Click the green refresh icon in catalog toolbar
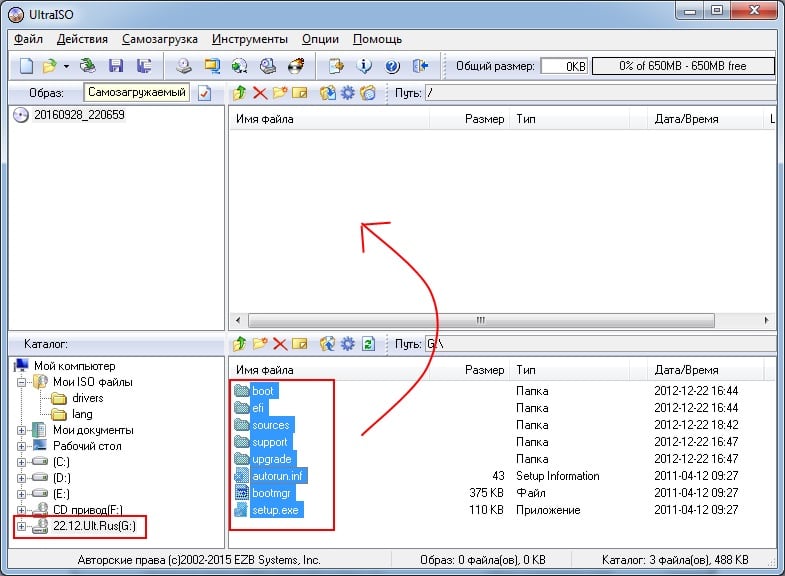Screen dimensions: 785x576 pos(368,344)
